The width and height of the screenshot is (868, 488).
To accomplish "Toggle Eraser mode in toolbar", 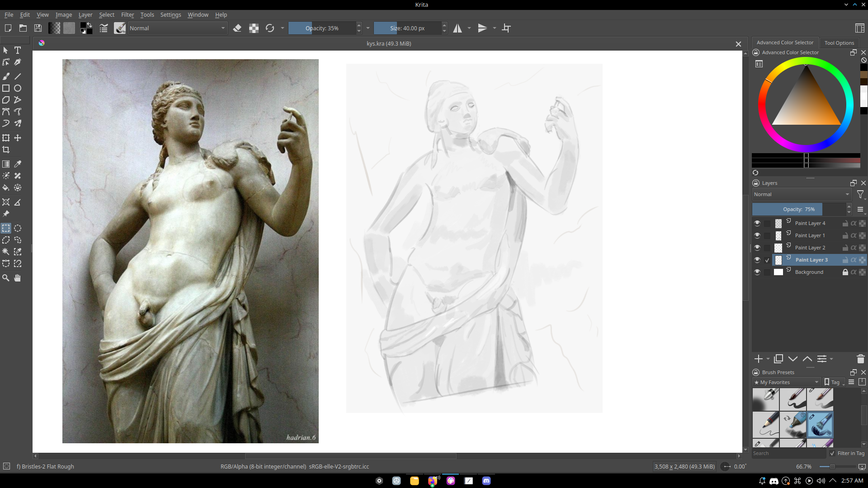I will (237, 28).
